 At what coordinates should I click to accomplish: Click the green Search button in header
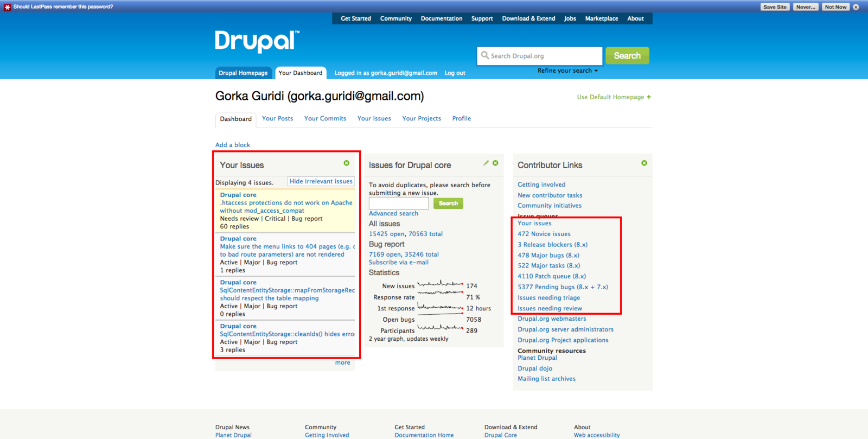click(627, 56)
